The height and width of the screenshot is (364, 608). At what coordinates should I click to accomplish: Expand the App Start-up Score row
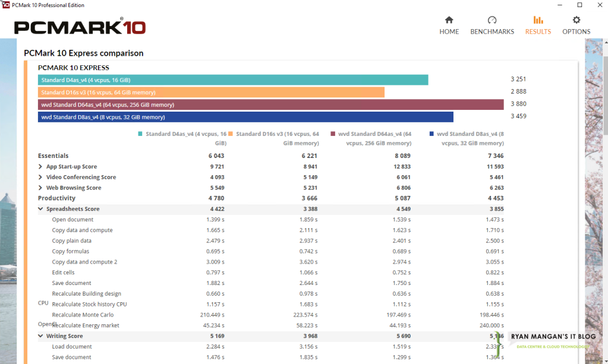click(40, 166)
